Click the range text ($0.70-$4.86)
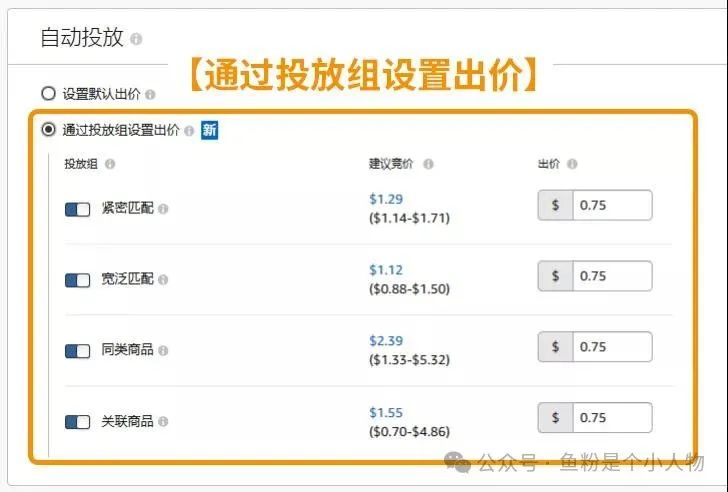Screen dimensions: 728x492 click(410, 432)
